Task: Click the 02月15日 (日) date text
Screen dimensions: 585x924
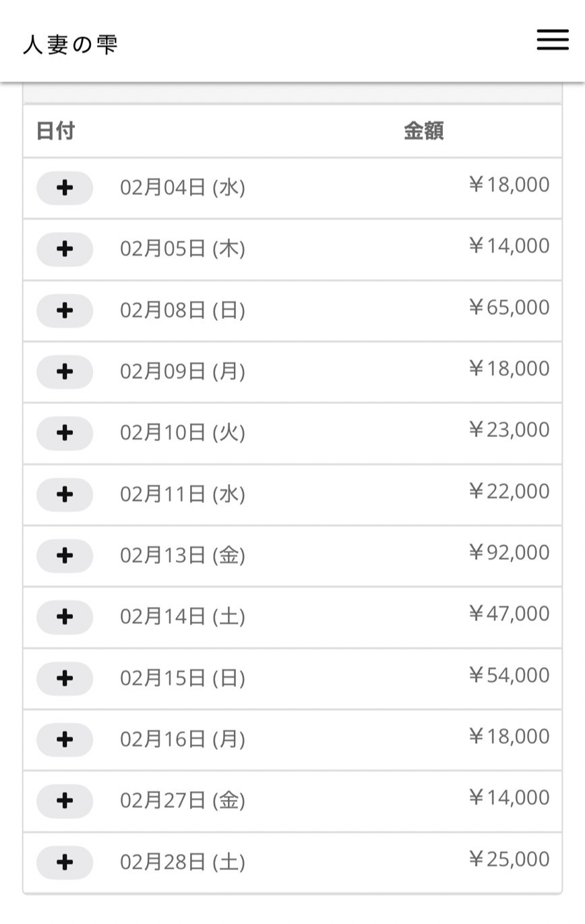Action: 183,678
